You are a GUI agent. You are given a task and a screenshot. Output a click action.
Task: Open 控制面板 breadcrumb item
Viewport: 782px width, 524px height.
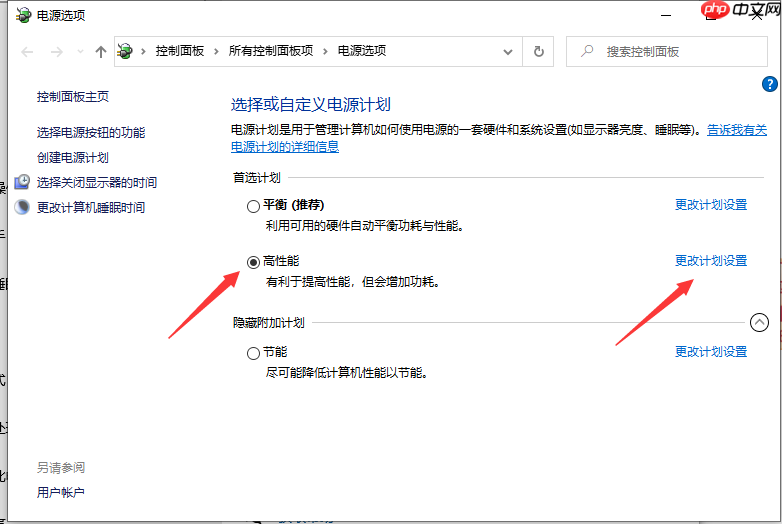[x=180, y=51]
